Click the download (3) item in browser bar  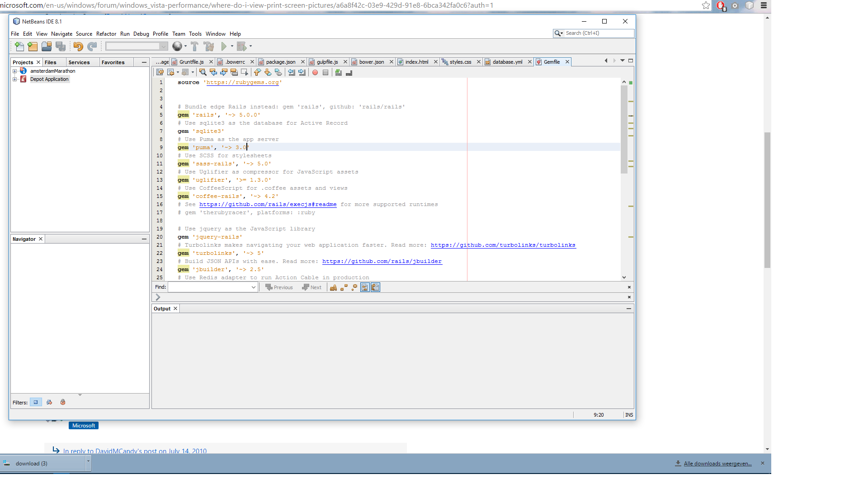click(43, 464)
